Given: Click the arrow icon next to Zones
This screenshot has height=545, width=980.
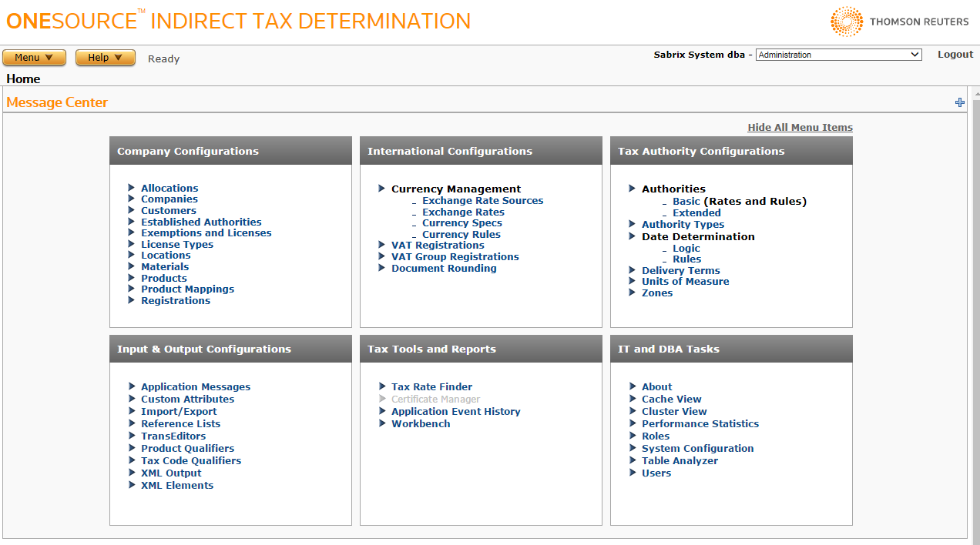Looking at the screenshot, I should pos(633,293).
